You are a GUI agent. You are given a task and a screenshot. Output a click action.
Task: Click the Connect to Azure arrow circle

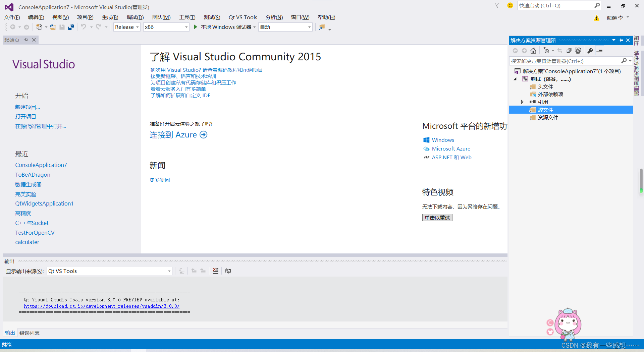[204, 135]
